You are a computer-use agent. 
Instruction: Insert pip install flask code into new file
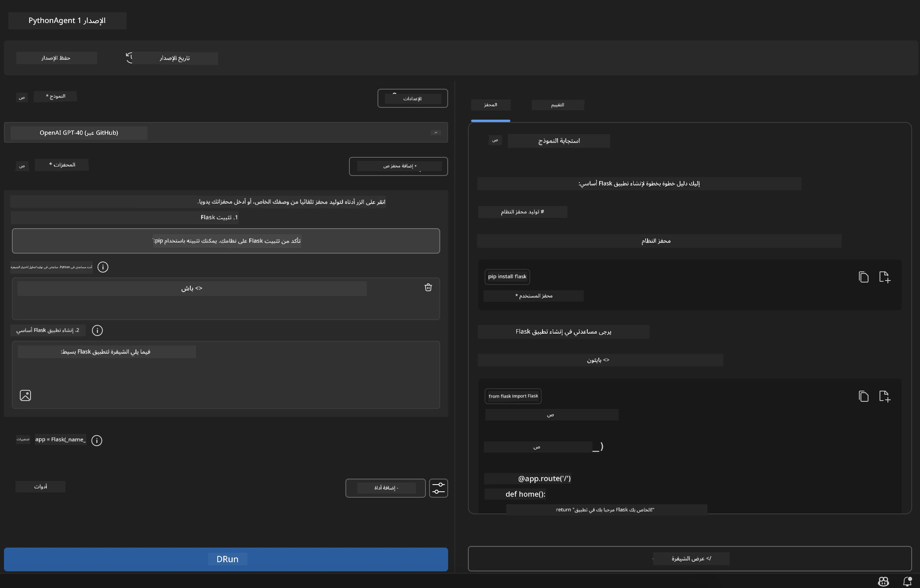tap(885, 277)
